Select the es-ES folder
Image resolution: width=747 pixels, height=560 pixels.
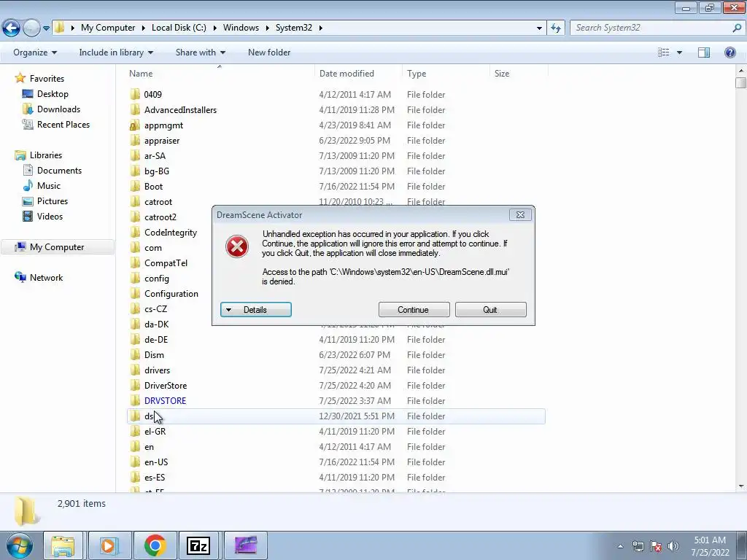(x=155, y=477)
